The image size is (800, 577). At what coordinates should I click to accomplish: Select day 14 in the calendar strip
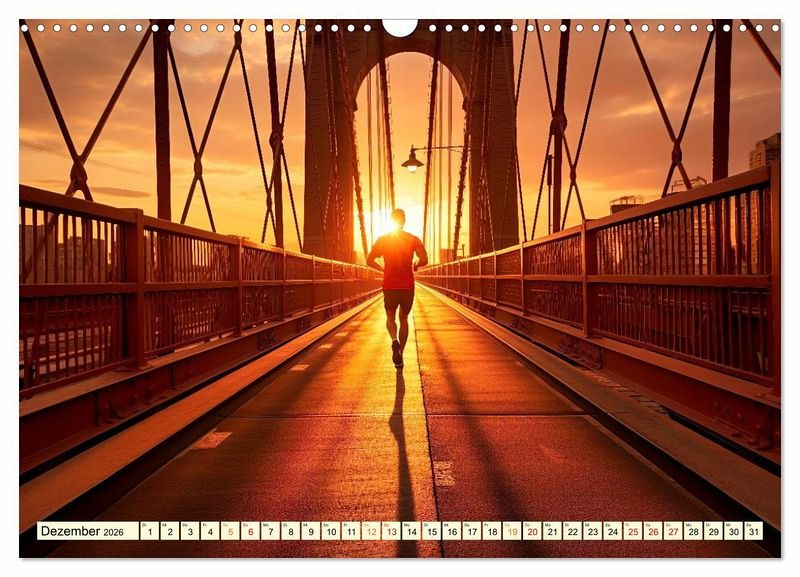pyautogui.click(x=411, y=531)
